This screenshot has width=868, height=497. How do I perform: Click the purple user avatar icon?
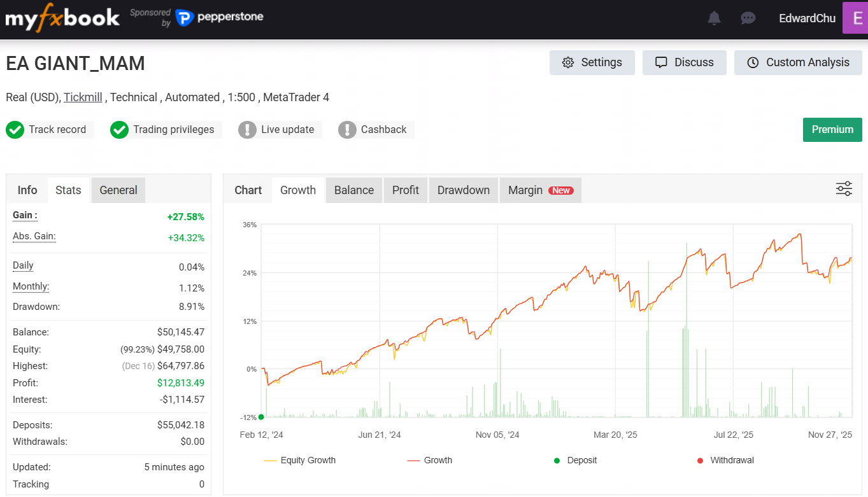(x=855, y=18)
